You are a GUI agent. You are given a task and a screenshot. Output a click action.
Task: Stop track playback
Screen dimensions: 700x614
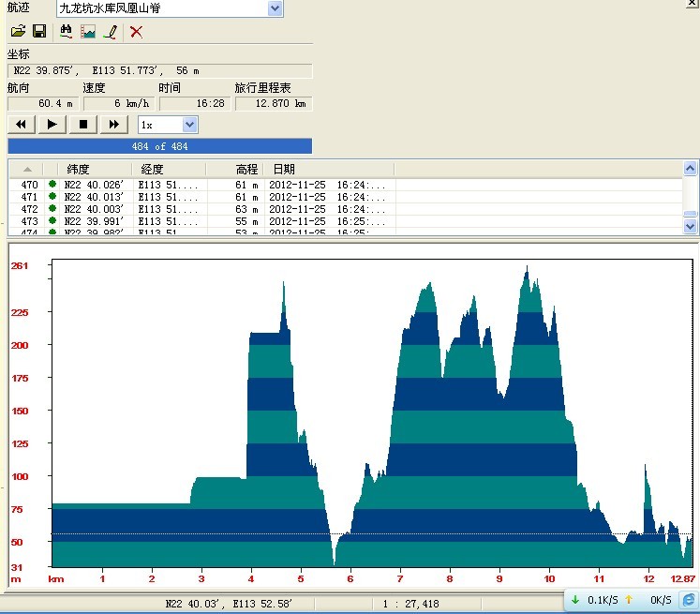83,125
